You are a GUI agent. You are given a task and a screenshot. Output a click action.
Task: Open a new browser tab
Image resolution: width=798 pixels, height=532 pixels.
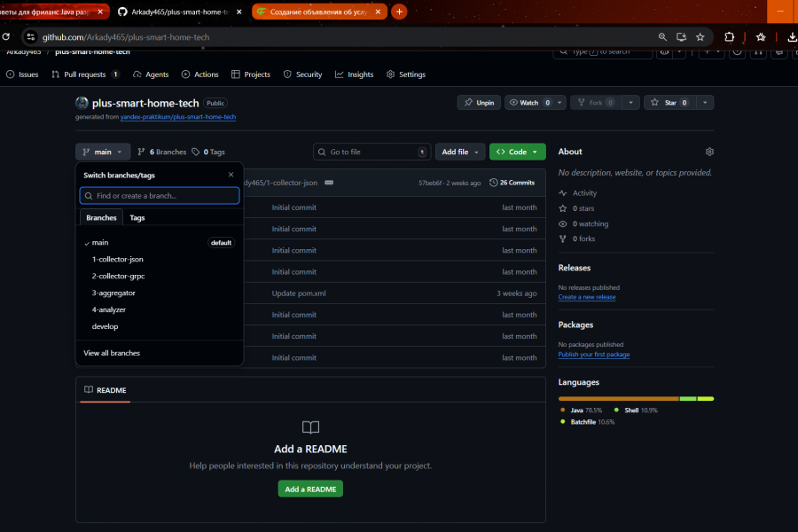[399, 12]
